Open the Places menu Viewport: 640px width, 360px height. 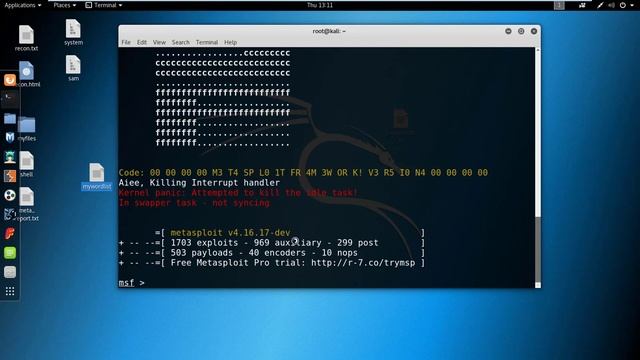click(x=64, y=5)
